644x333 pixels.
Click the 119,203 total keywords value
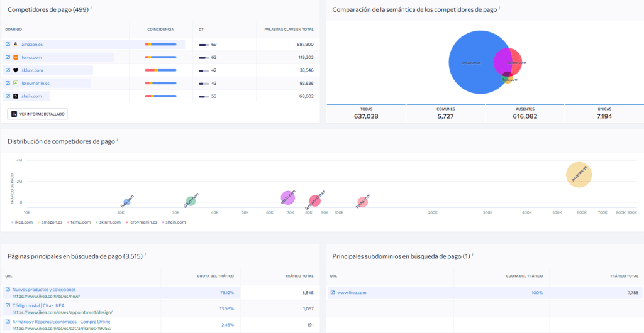[305, 57]
